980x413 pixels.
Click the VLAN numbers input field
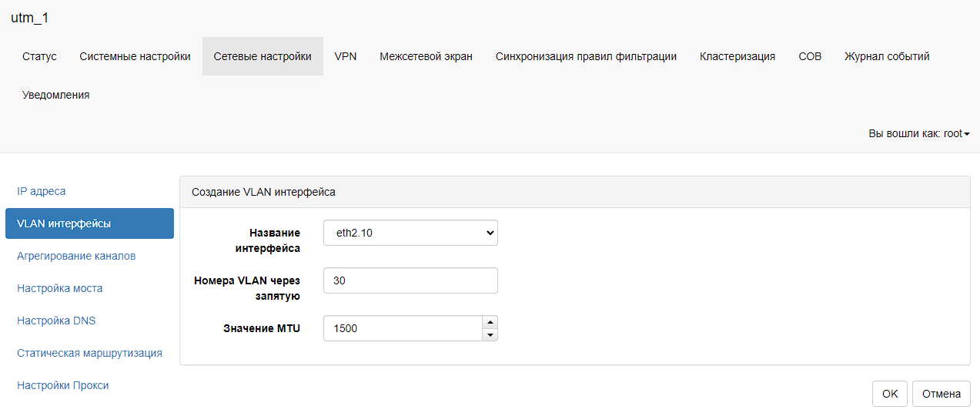[x=410, y=281]
